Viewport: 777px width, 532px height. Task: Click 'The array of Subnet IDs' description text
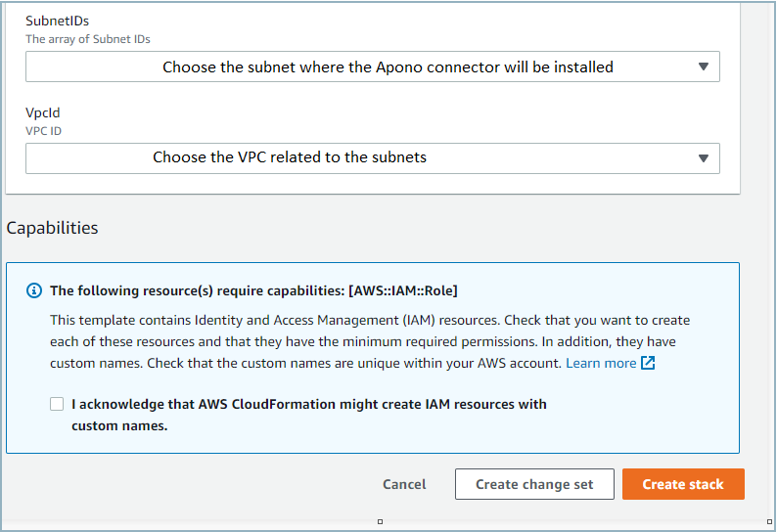(x=88, y=39)
